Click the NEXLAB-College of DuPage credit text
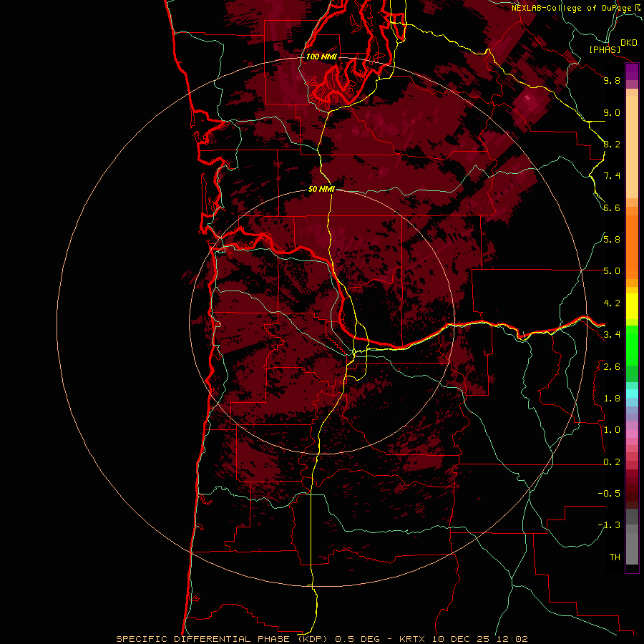Image resolution: width=644 pixels, height=644 pixels. (x=572, y=8)
